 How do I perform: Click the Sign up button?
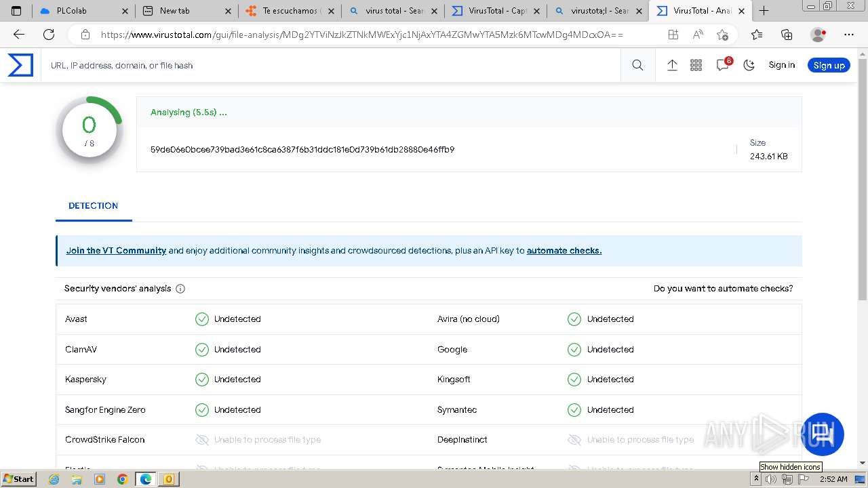[x=829, y=65]
